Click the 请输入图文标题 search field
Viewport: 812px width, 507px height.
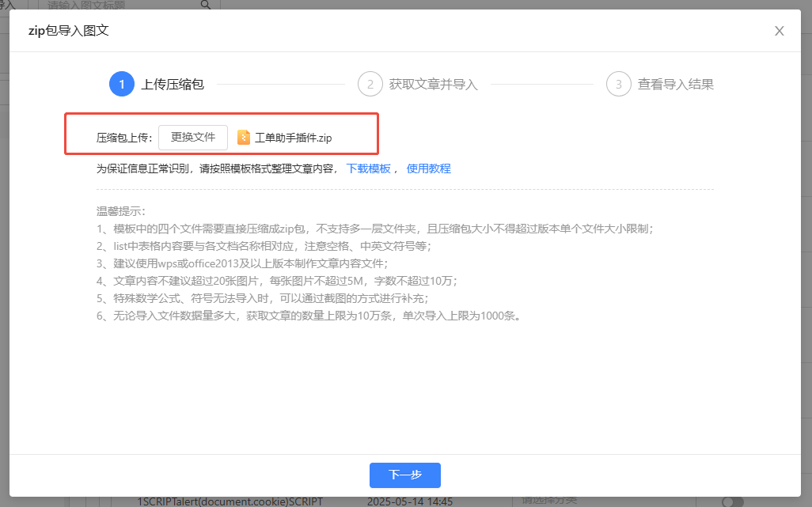(x=119, y=5)
